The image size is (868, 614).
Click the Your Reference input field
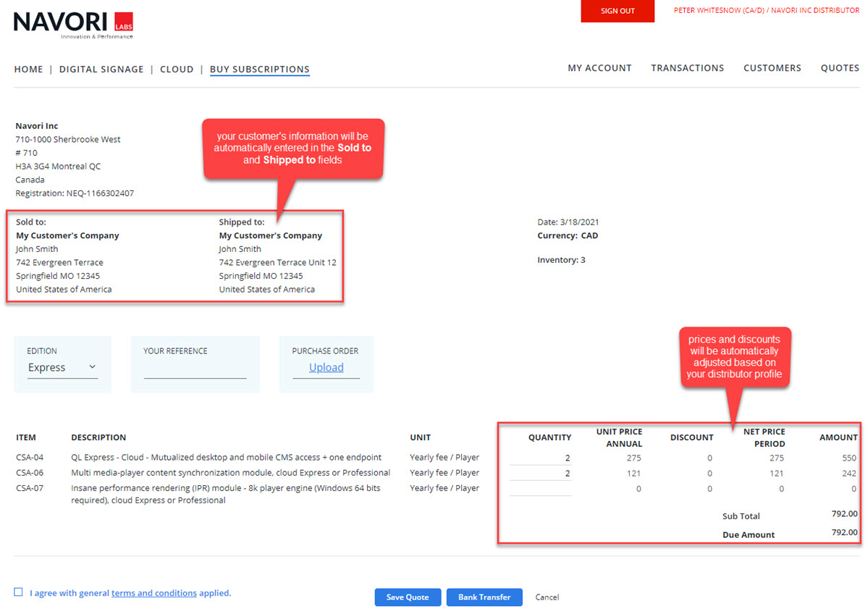195,370
